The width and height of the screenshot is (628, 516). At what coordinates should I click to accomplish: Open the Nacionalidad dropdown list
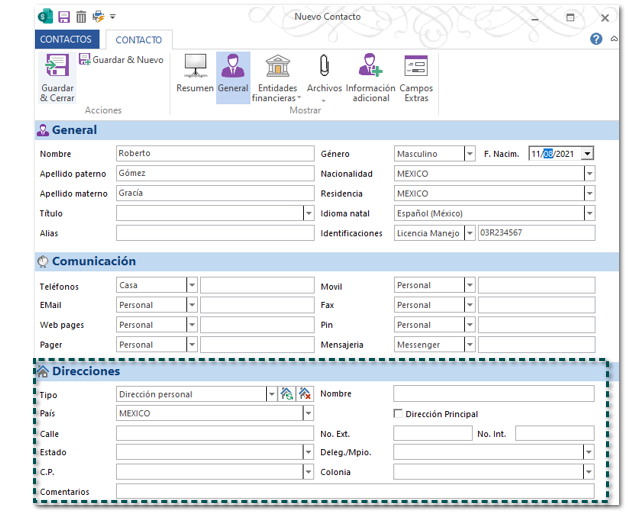589,174
